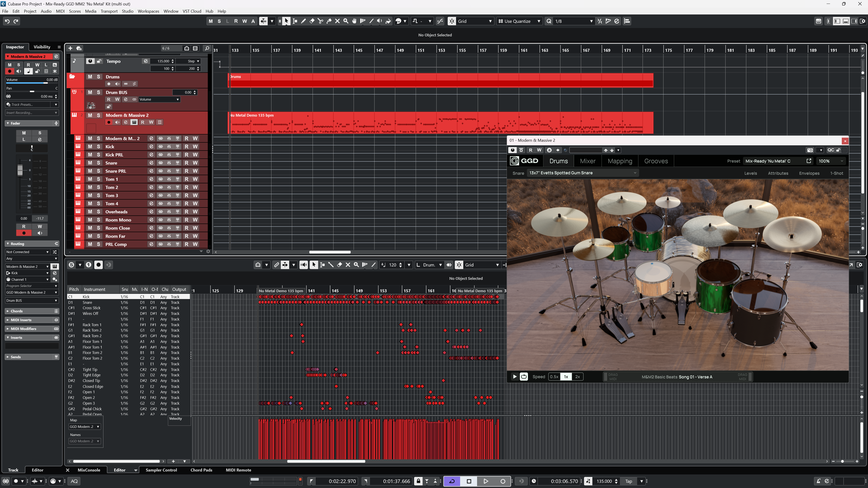Click the inspector Volume slider
This screenshot has height=488, width=868.
coord(32,83)
